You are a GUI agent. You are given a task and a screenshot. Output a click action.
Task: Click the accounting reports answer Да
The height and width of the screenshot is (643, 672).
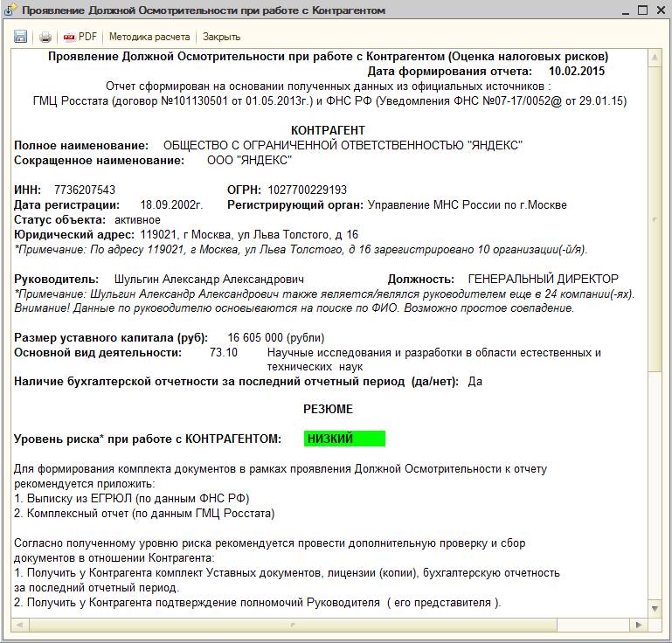(475, 381)
